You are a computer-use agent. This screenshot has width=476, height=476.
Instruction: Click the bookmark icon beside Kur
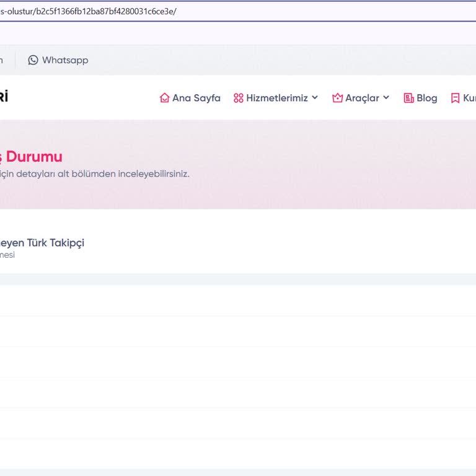pos(456,98)
